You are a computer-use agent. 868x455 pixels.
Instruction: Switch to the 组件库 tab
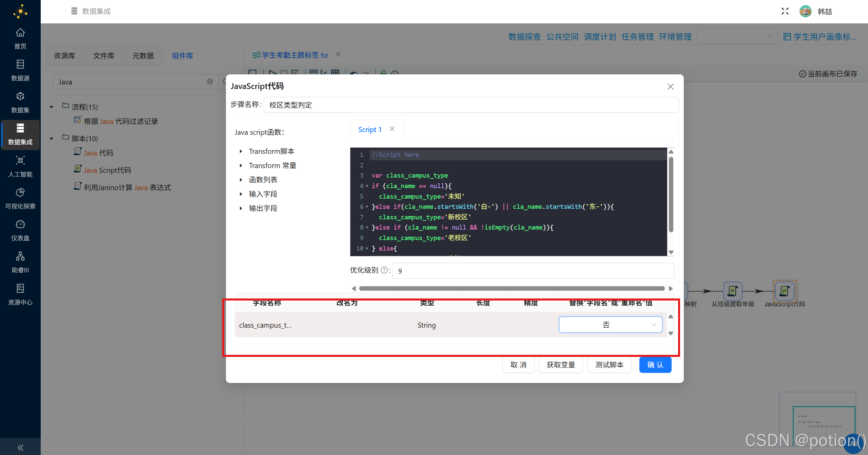tap(182, 56)
